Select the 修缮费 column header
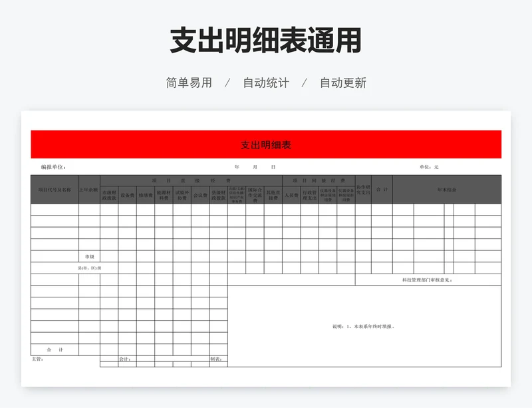The image size is (532, 408). 146,195
